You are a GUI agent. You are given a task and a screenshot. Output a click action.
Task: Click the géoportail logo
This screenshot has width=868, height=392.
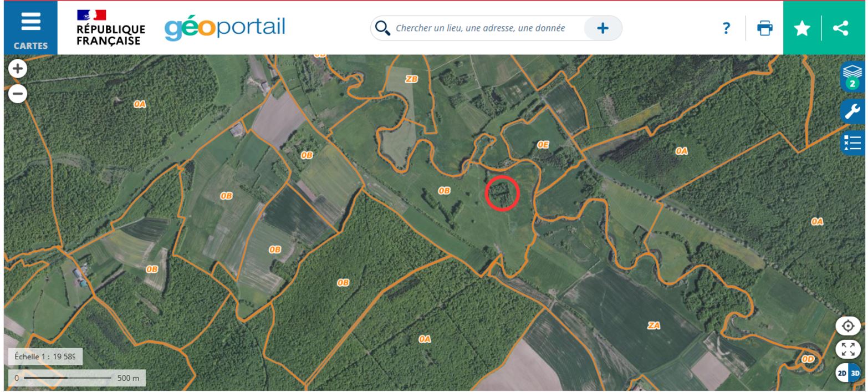pos(224,28)
